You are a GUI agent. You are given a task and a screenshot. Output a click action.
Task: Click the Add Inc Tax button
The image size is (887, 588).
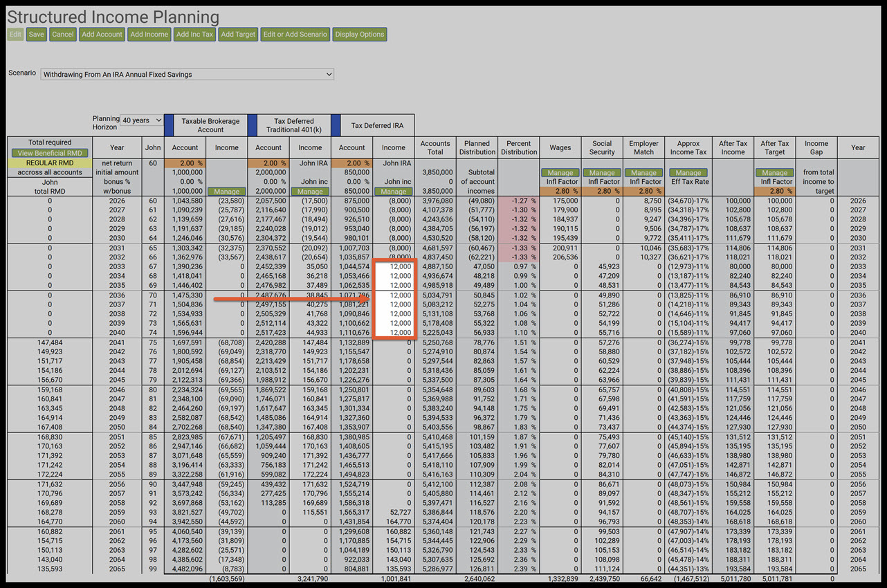[x=194, y=35]
